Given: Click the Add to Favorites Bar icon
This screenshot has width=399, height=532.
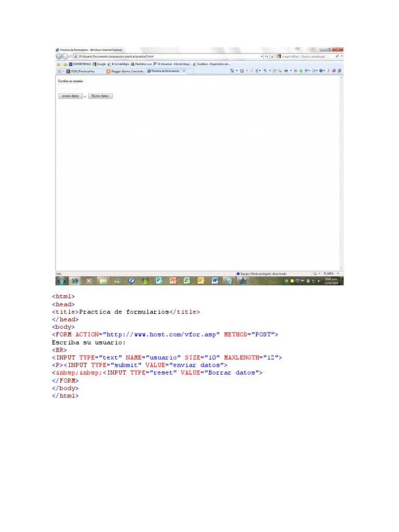Looking at the screenshot, I should coord(65,64).
